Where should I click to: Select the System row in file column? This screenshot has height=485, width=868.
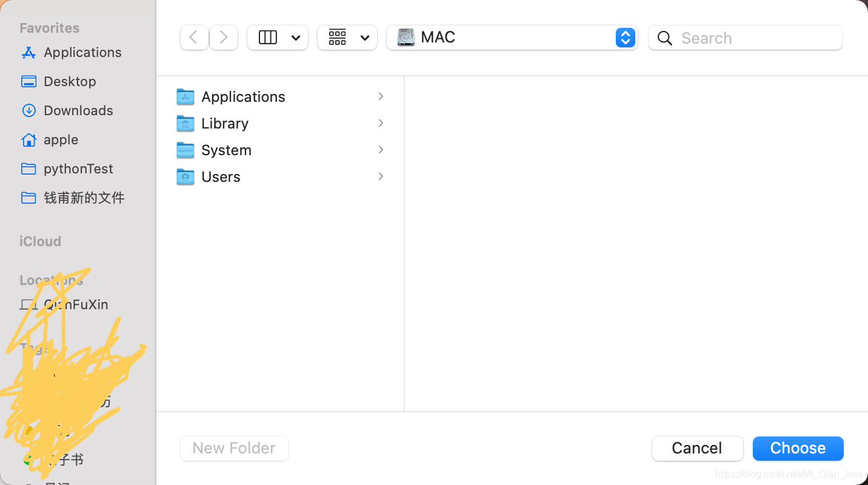[281, 150]
